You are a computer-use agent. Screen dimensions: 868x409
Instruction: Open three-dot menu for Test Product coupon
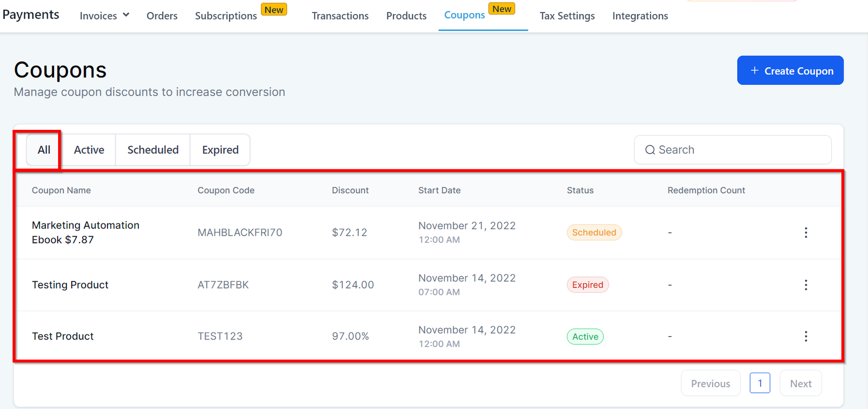click(x=806, y=336)
